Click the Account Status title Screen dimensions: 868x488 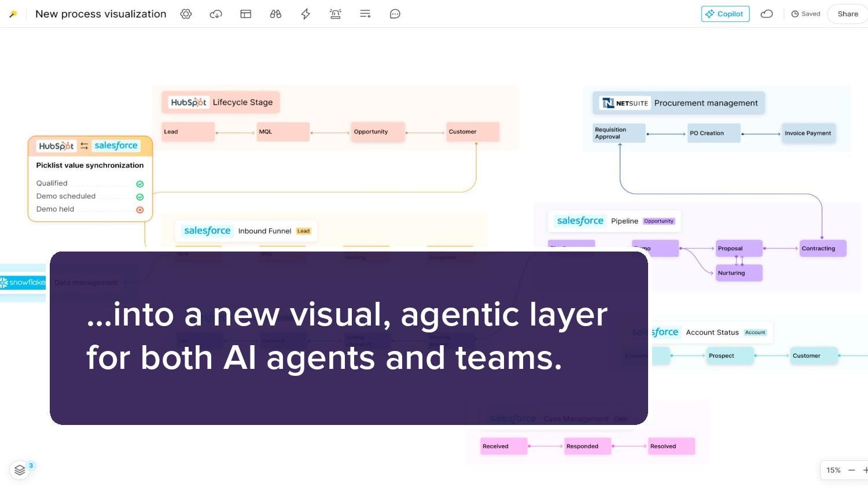coord(712,332)
